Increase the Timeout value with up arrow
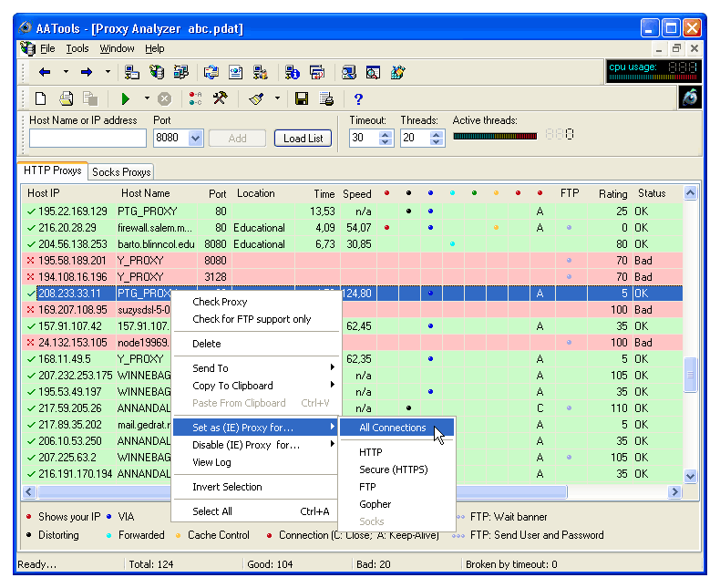 [385, 134]
